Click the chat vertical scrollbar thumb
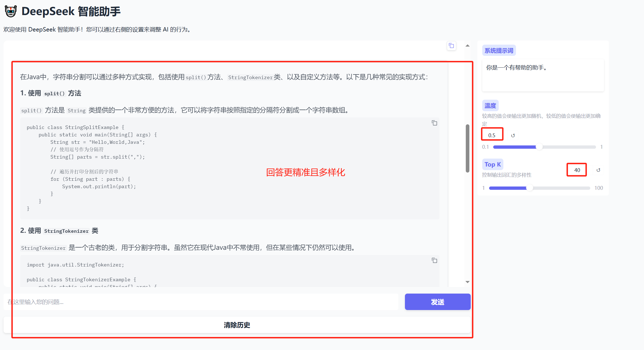Image resolution: width=644 pixels, height=350 pixels. point(467,148)
